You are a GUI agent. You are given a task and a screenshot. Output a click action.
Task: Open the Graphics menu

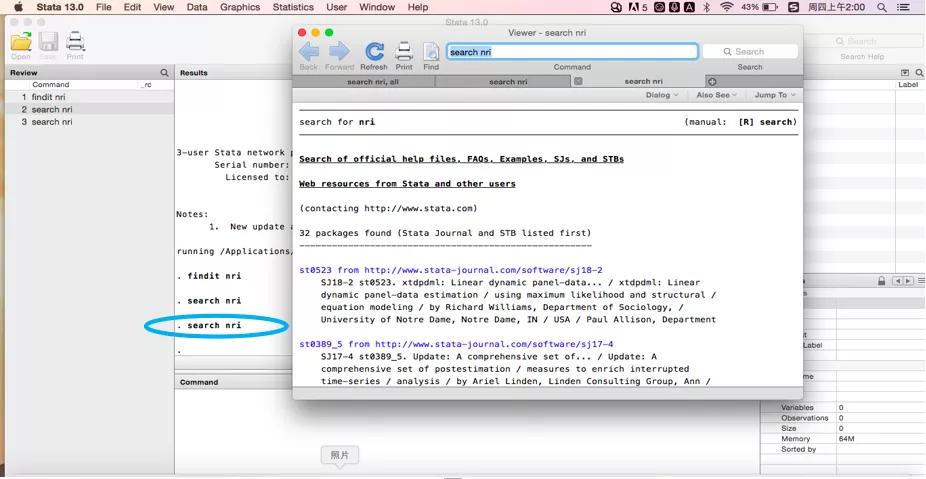240,7
